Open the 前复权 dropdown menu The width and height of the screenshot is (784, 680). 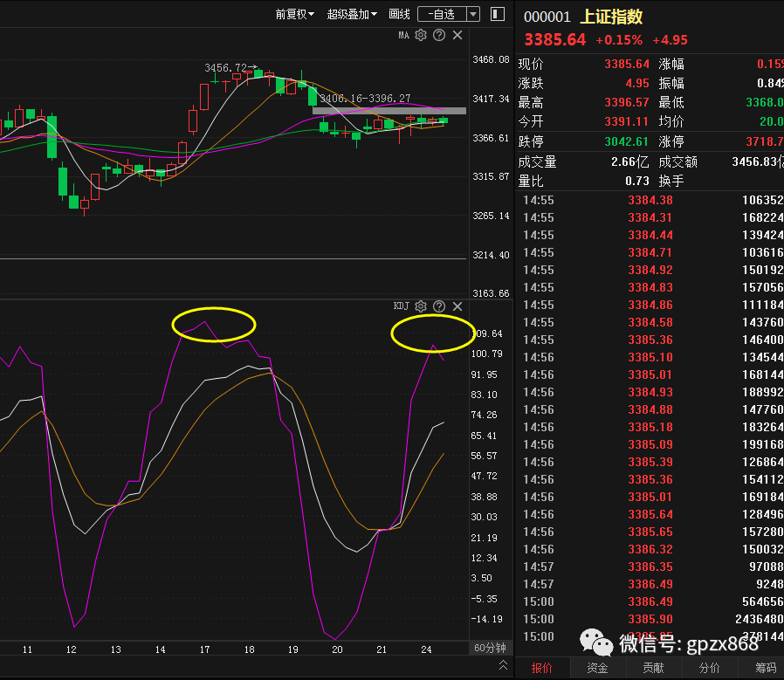tap(294, 14)
